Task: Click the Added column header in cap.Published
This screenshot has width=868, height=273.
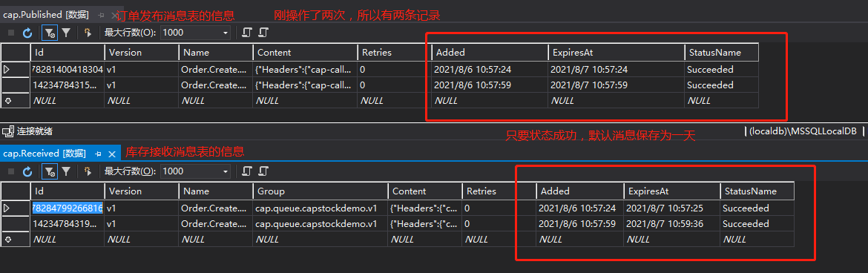Action: click(x=490, y=53)
